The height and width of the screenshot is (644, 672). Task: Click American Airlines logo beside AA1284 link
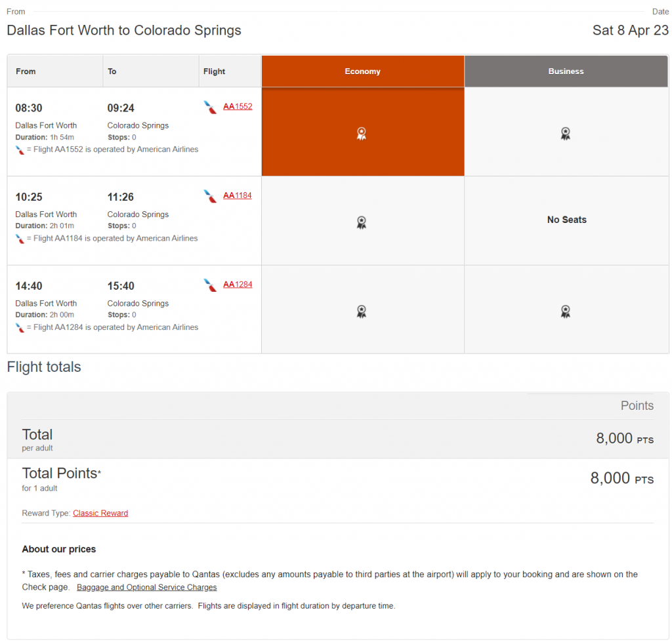pos(211,285)
